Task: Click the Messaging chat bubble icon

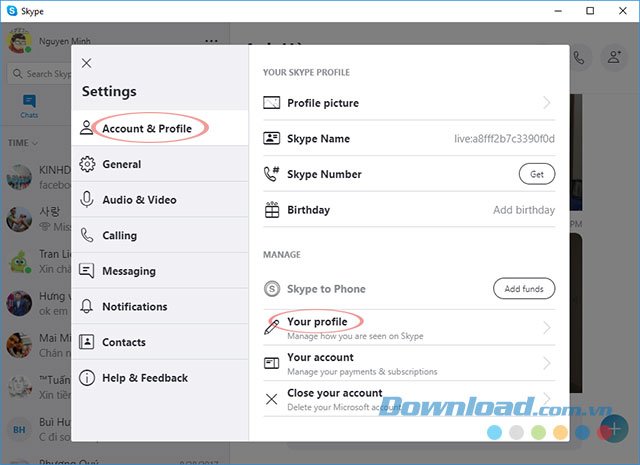Action: click(x=87, y=271)
